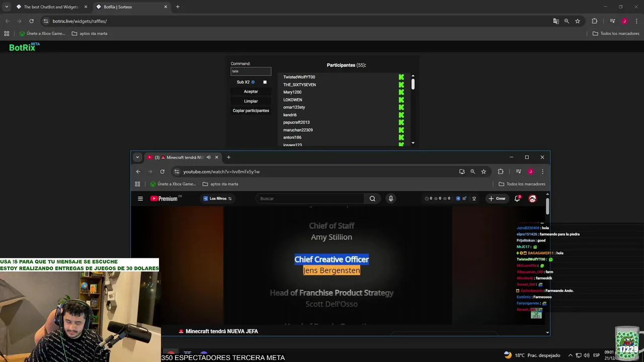
Task: Mute the YouTube tab via speaker icon
Action: point(208,157)
